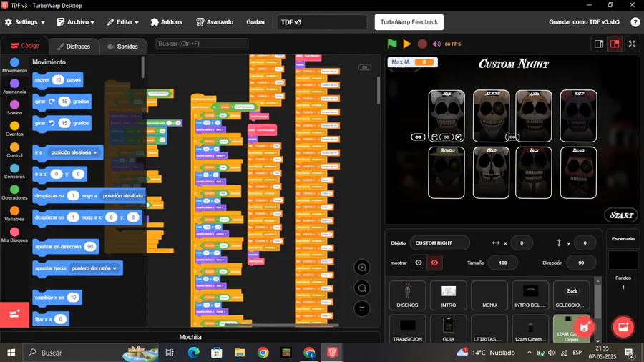This screenshot has width=644, height=362.
Task: Open posición aleatoria dropdown in desplazar en block
Action: pos(122,196)
